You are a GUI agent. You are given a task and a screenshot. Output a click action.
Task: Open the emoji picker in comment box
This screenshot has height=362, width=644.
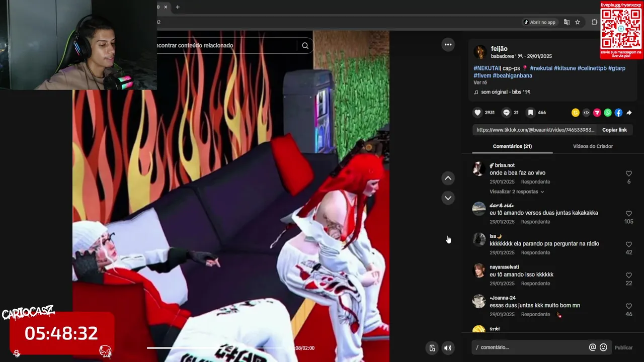tap(603, 347)
